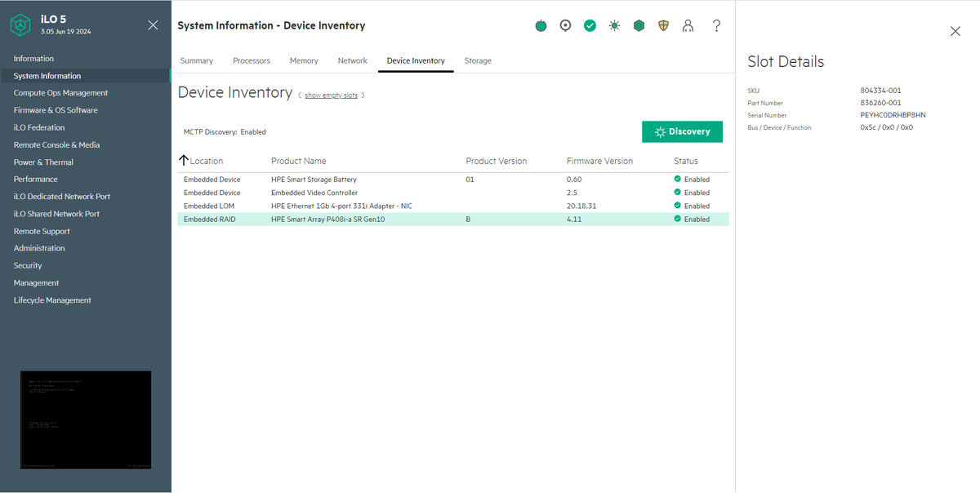This screenshot has height=493, width=980.
Task: Open iLO Federation in the sidebar
Action: click(x=39, y=127)
